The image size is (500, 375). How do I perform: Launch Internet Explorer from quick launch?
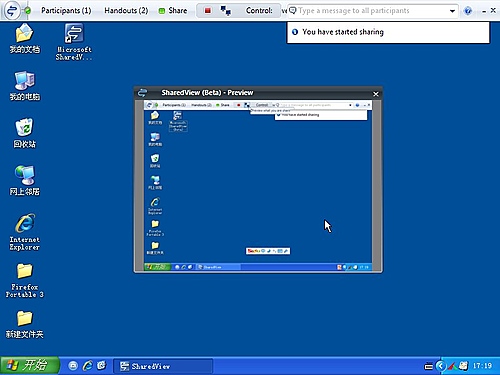tap(88, 366)
